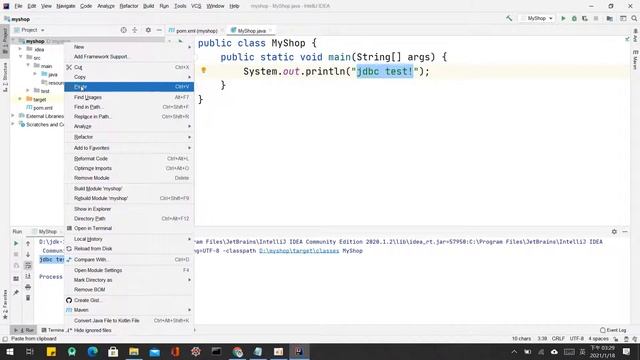
Task: Expand External Libraries node
Action: pos(13,116)
